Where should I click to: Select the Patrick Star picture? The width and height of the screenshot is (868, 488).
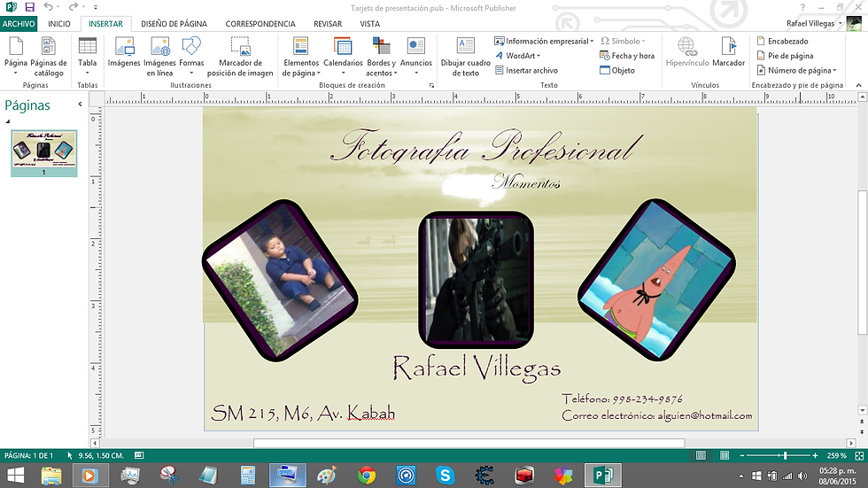click(x=656, y=279)
